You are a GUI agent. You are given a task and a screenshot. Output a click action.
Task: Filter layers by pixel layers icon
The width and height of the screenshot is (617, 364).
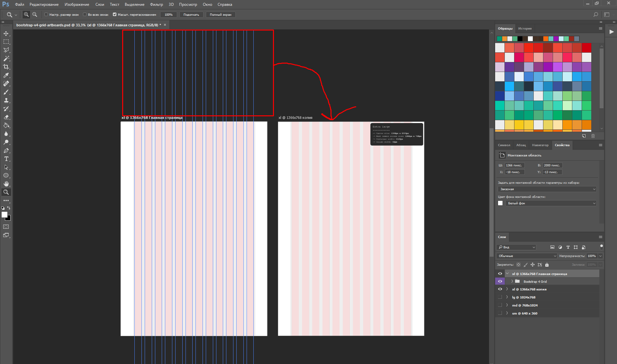pyautogui.click(x=552, y=247)
